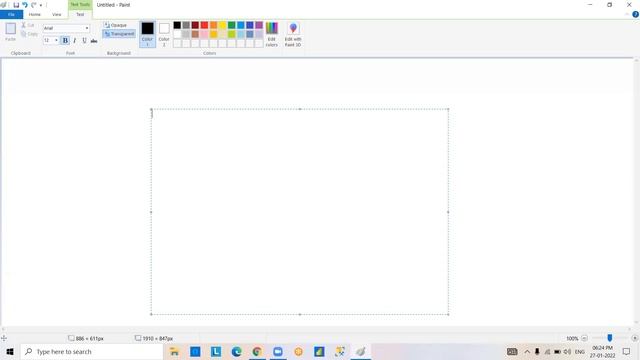
Task: Select Color 1 foreground box
Action: (147, 34)
